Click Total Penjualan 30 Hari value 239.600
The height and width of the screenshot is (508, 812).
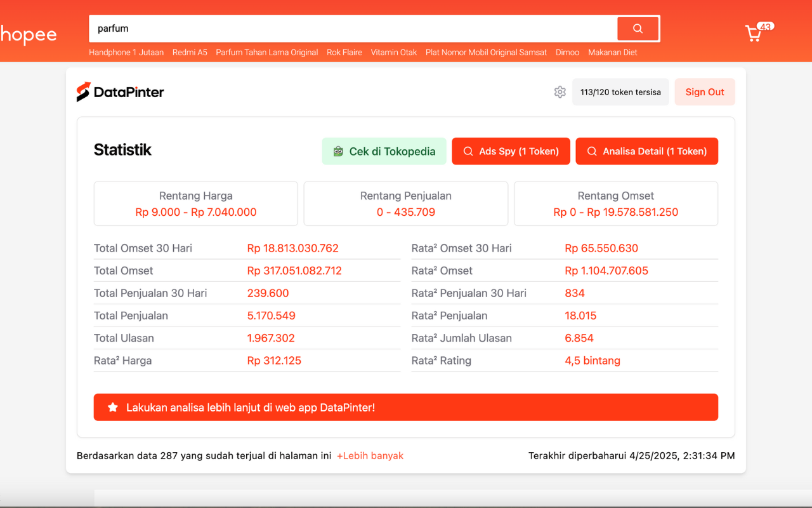[268, 293]
